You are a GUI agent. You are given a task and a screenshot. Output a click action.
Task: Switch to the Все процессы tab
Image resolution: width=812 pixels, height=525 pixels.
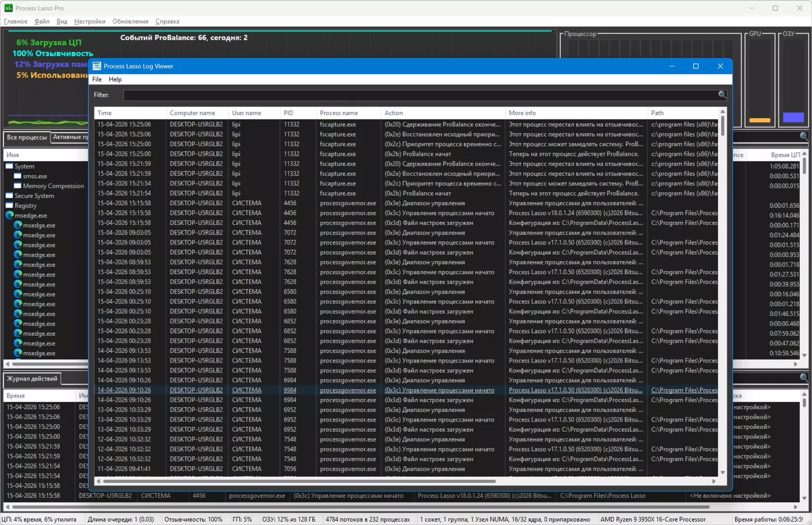(x=27, y=137)
